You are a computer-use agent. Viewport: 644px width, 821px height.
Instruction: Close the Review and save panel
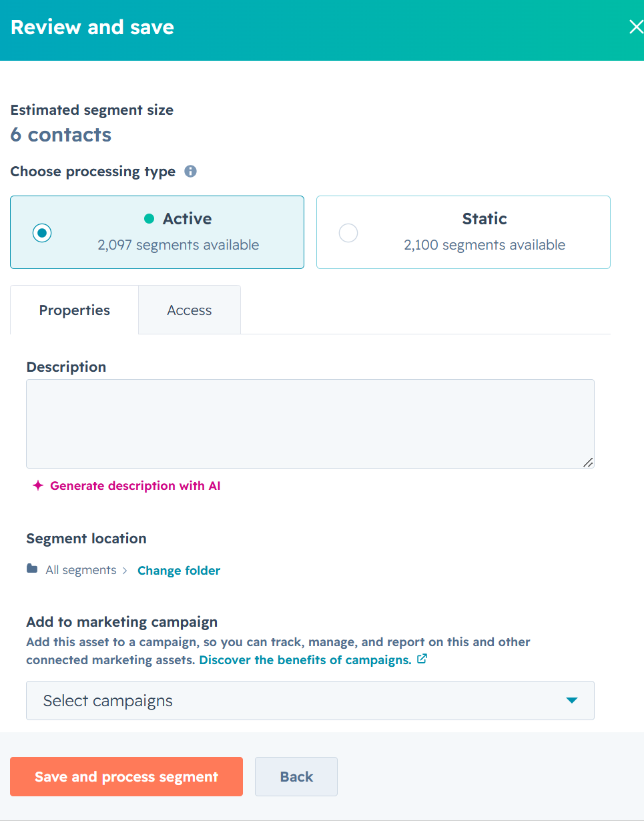[x=636, y=27]
